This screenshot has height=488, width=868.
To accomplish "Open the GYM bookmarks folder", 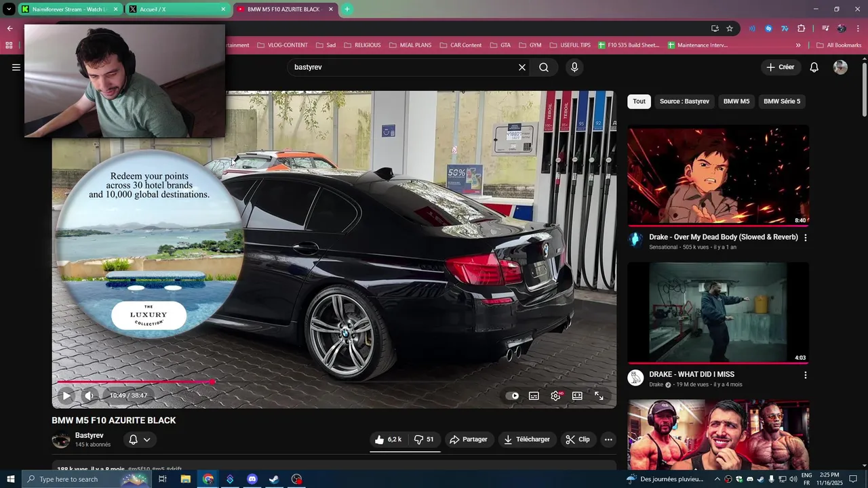I will coord(530,45).
